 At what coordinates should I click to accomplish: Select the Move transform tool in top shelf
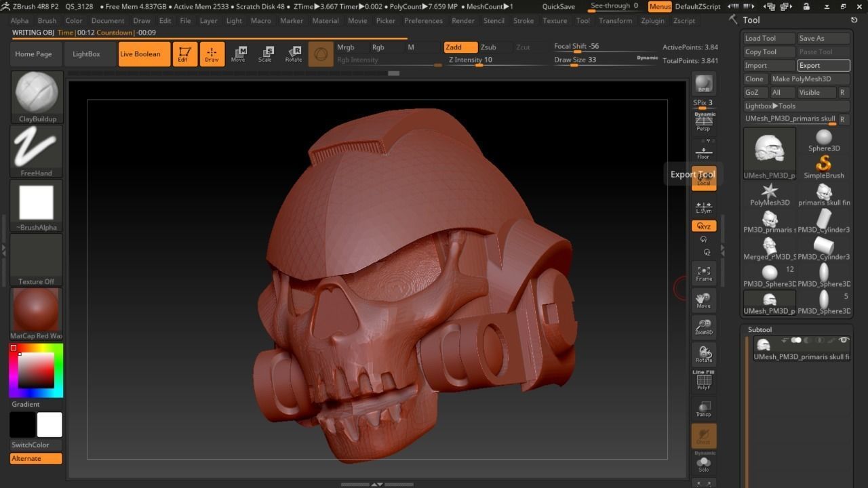(239, 54)
